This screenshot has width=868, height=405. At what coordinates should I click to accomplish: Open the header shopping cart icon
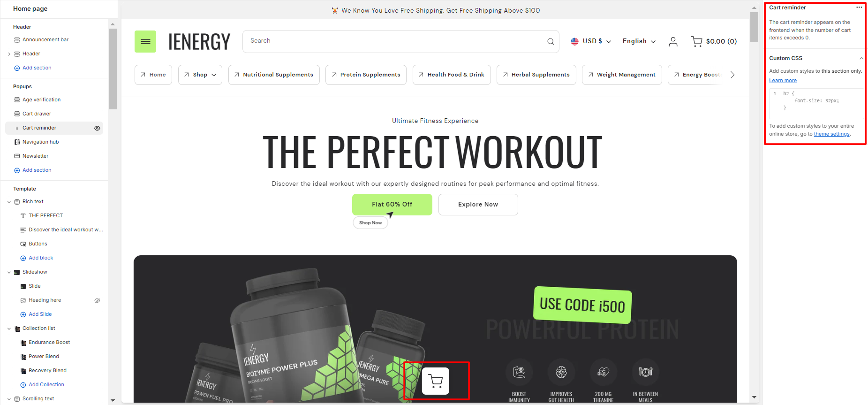pos(696,41)
